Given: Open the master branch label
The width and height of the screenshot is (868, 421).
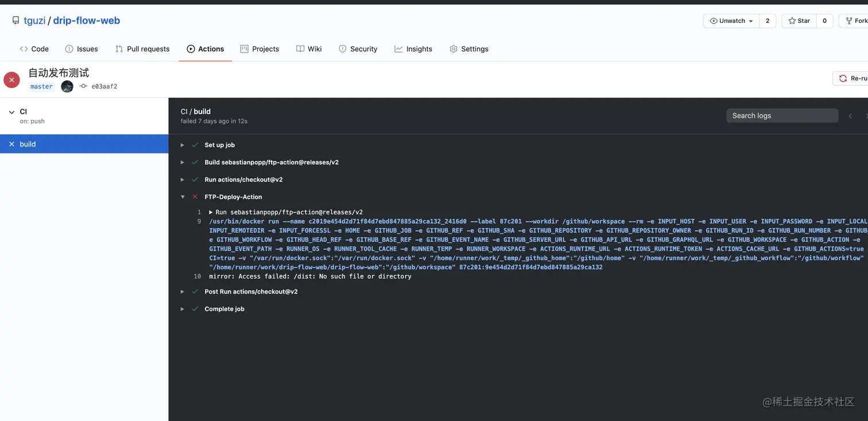Looking at the screenshot, I should tap(41, 87).
